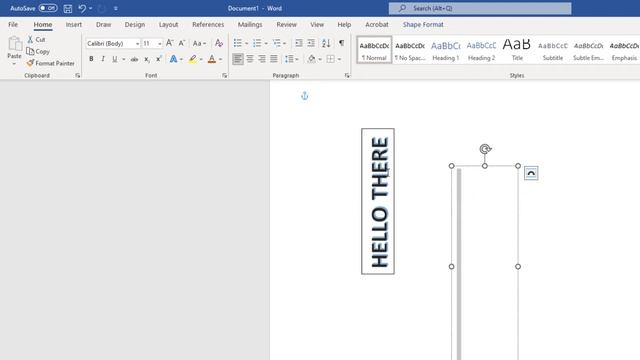The height and width of the screenshot is (360, 640).
Task: Toggle Bold formatting
Action: (91, 59)
